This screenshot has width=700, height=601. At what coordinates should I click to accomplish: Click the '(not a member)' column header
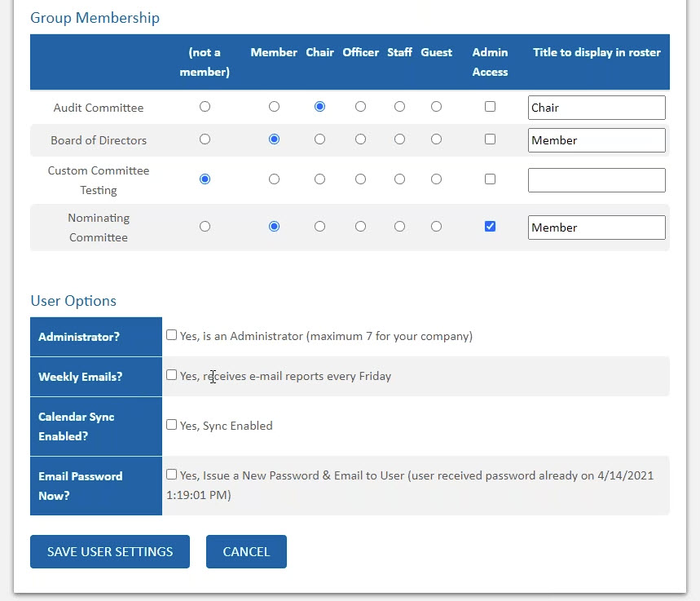pyautogui.click(x=205, y=62)
